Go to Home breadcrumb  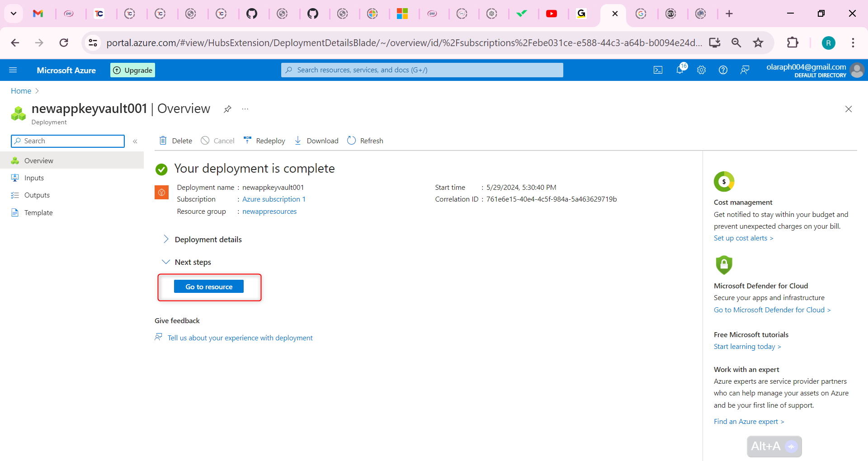pyautogui.click(x=21, y=91)
